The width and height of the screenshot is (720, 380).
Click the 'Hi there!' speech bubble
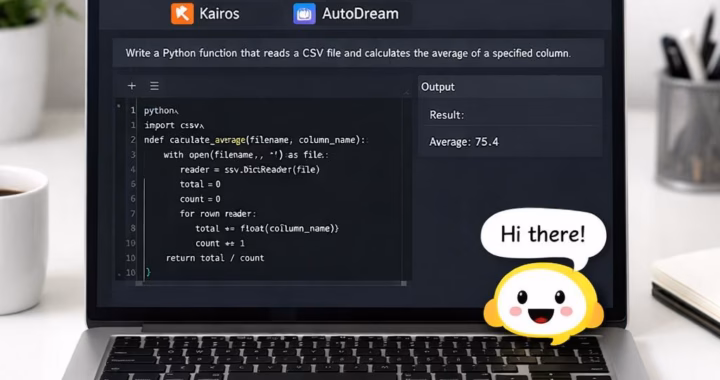click(x=543, y=236)
